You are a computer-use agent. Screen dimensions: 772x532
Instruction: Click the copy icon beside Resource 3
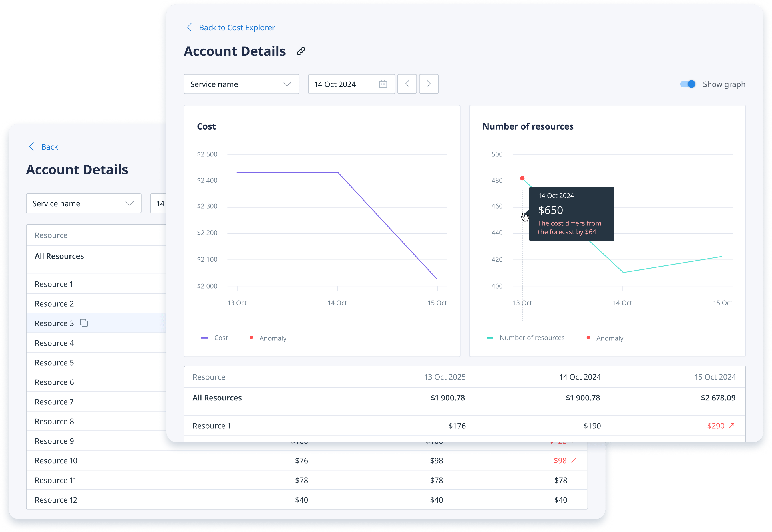[x=84, y=323]
